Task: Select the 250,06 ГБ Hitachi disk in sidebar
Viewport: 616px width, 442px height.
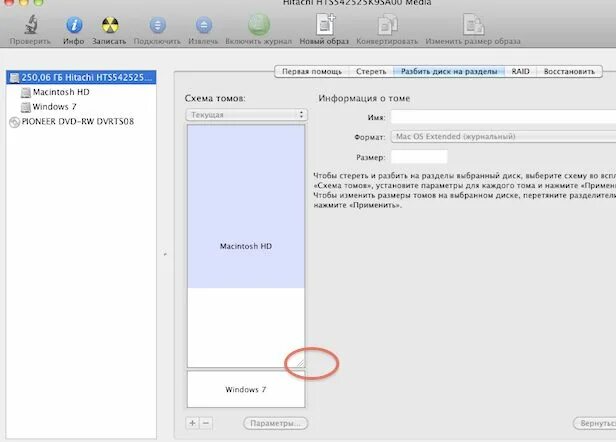Action: 81,77
